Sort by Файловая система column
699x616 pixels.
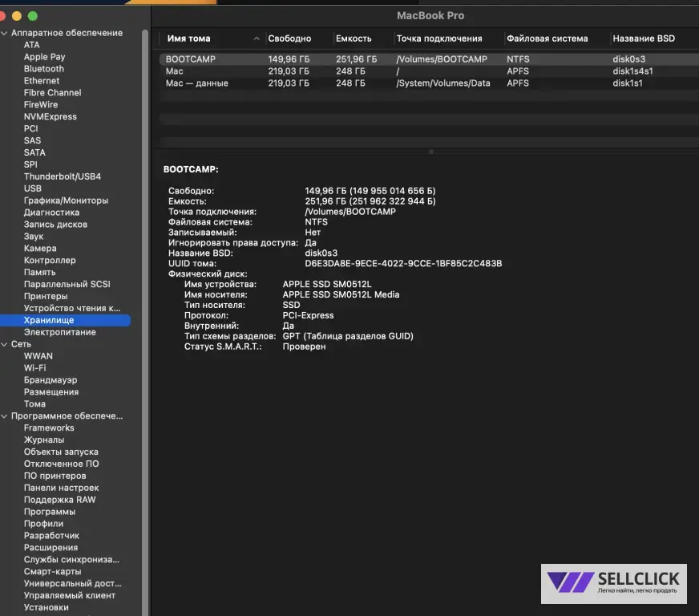(547, 38)
